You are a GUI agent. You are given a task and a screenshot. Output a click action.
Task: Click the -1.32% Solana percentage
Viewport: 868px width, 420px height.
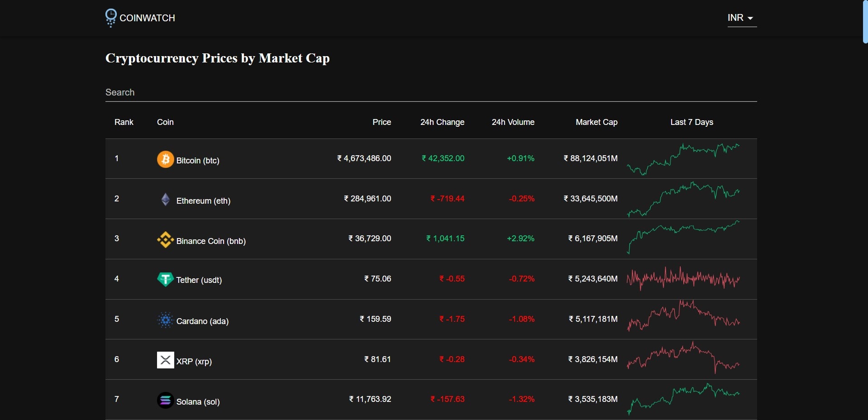point(521,399)
